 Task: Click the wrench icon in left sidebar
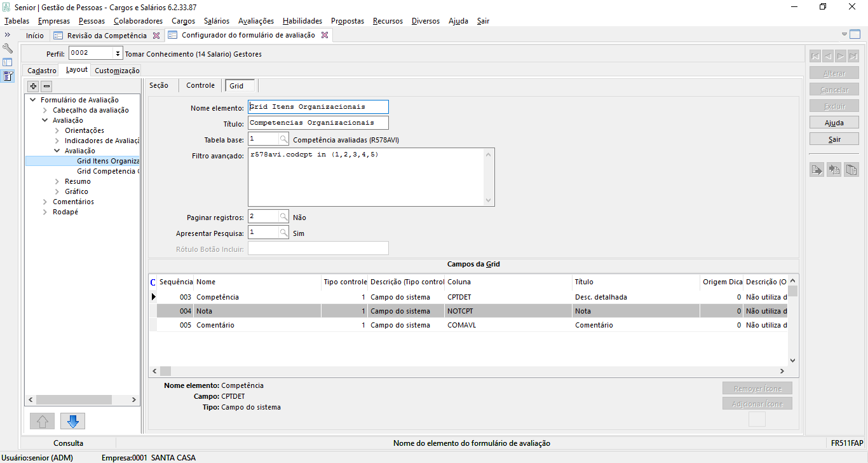pos(8,48)
